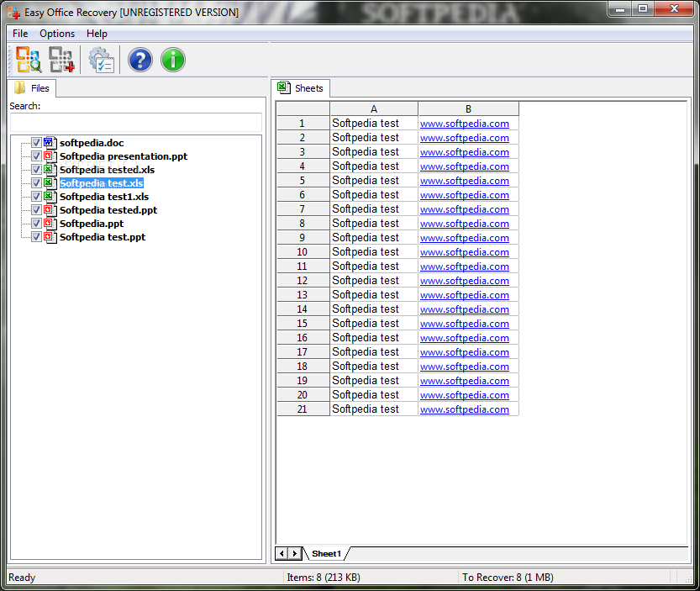700x591 pixels.
Task: Click Excel icon beside Softpedia tested.xls
Action: coord(50,169)
